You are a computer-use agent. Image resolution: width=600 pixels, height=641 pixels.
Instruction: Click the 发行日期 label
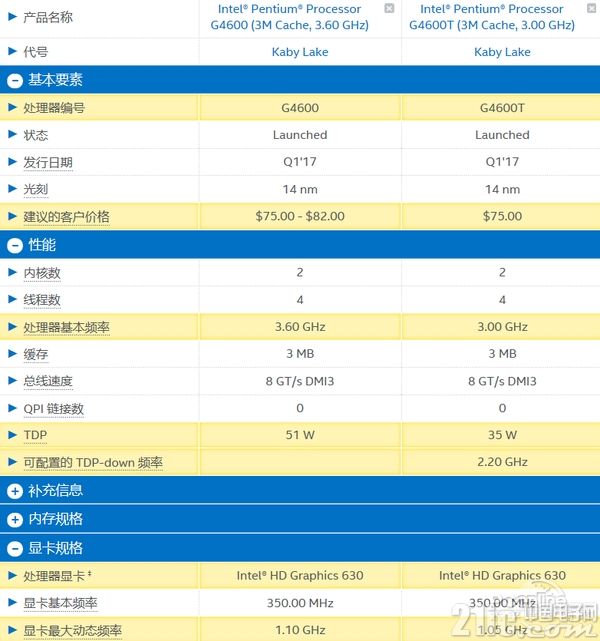click(48, 162)
